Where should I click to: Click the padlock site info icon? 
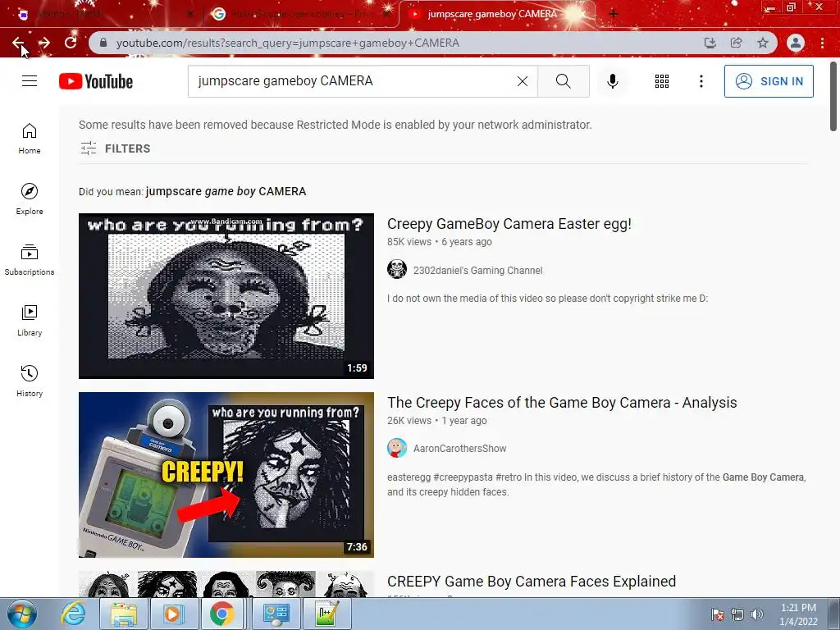(103, 43)
